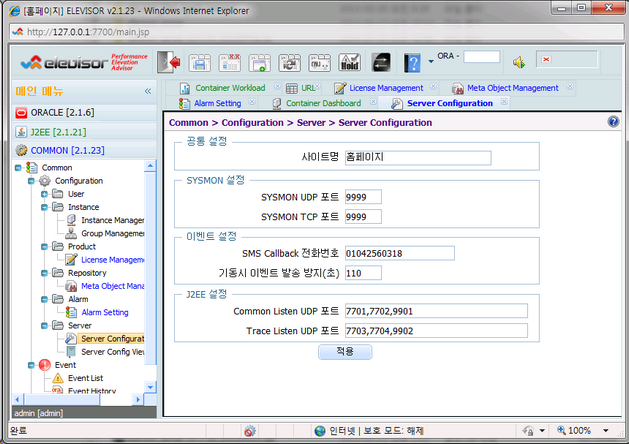Close the Container Workload tab
The image size is (629, 444).
[x=277, y=86]
